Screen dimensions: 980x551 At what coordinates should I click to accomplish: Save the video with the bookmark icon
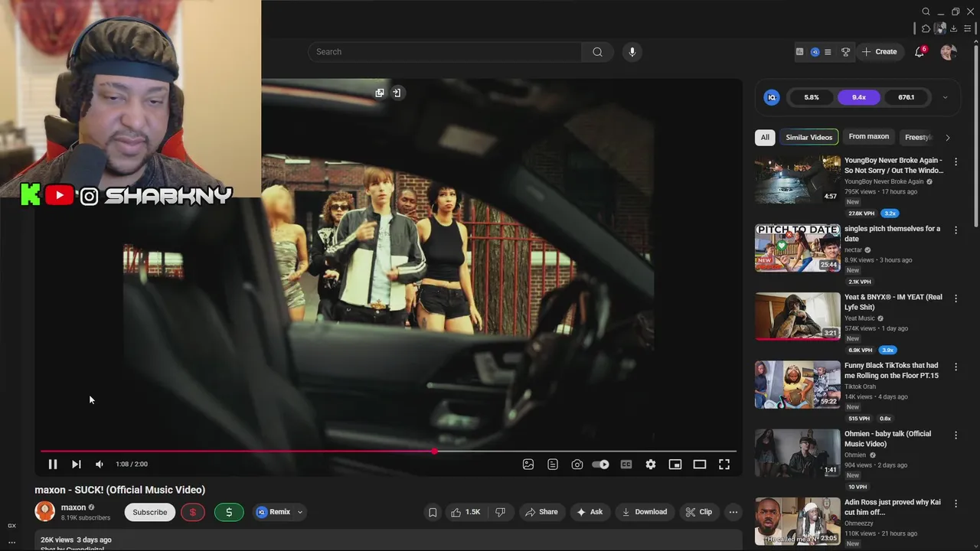[x=433, y=512]
